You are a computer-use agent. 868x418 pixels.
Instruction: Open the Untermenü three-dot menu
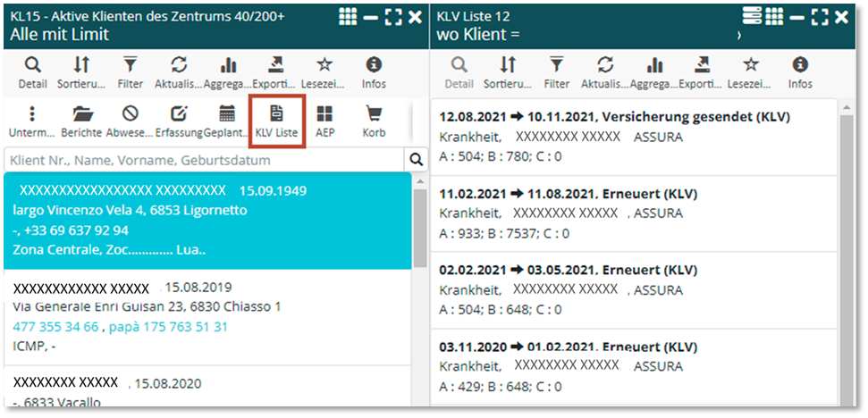tap(32, 121)
